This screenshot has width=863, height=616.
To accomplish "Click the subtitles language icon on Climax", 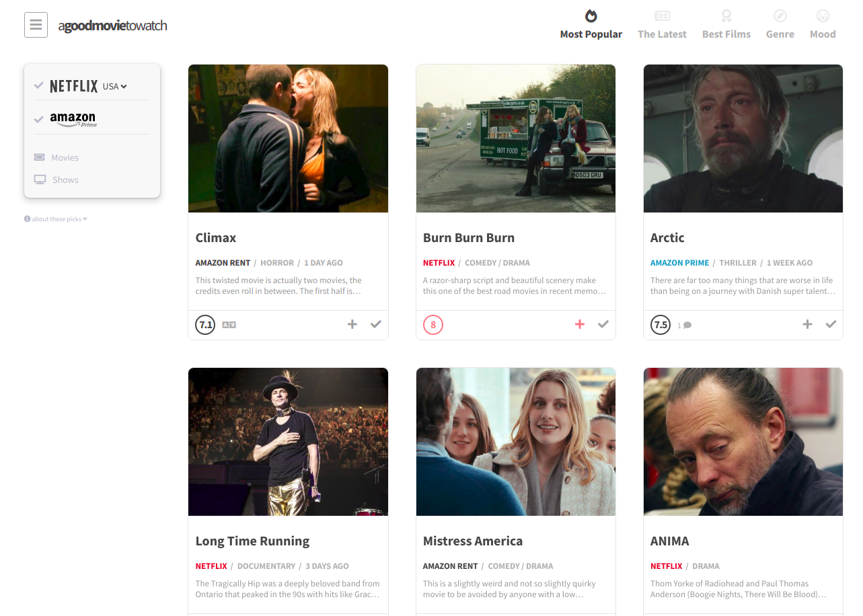I will [229, 325].
